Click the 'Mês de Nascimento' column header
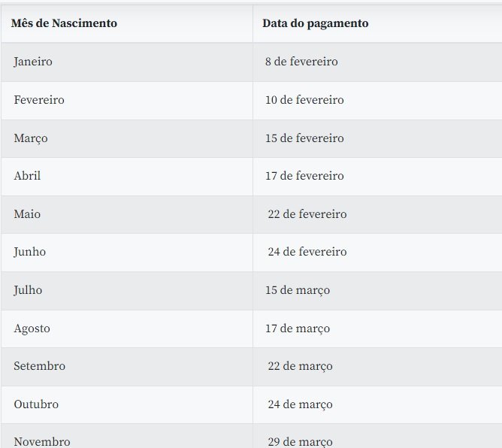Image resolution: width=502 pixels, height=448 pixels. pos(65,23)
